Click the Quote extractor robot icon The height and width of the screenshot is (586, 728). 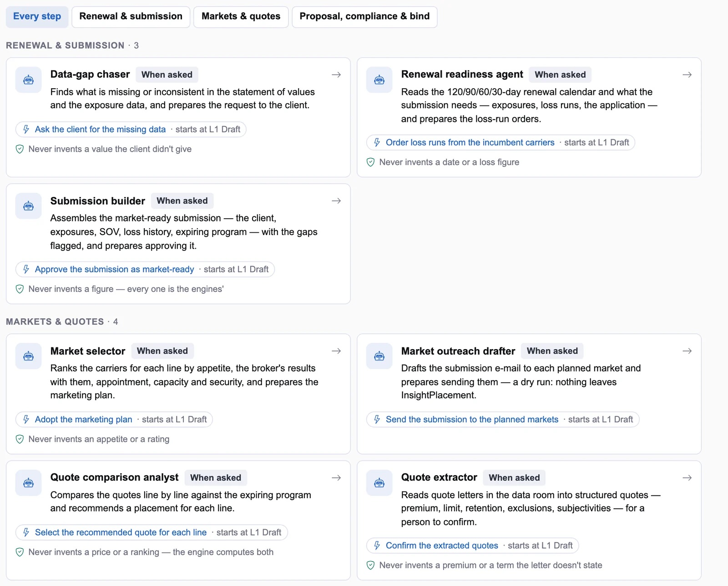point(379,483)
